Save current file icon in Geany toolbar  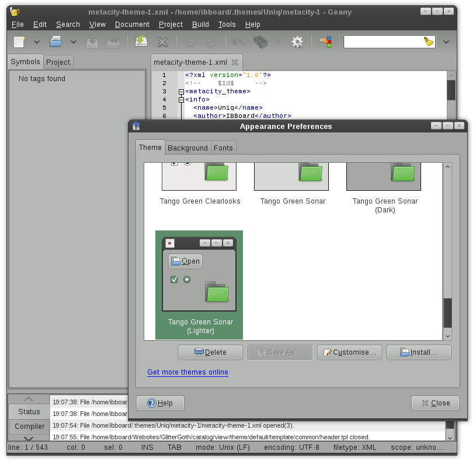click(92, 42)
